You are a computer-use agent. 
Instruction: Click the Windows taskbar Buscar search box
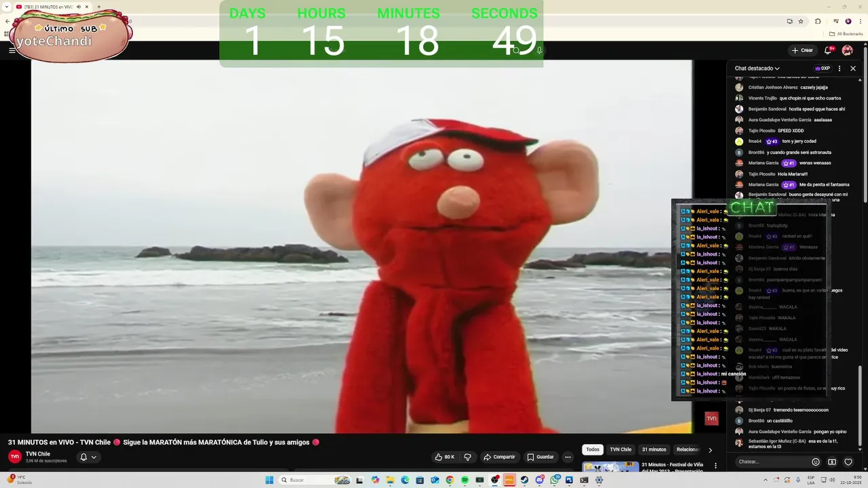click(x=315, y=480)
